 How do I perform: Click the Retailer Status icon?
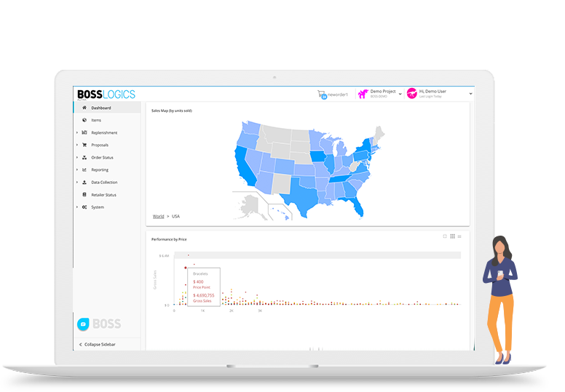tap(84, 195)
